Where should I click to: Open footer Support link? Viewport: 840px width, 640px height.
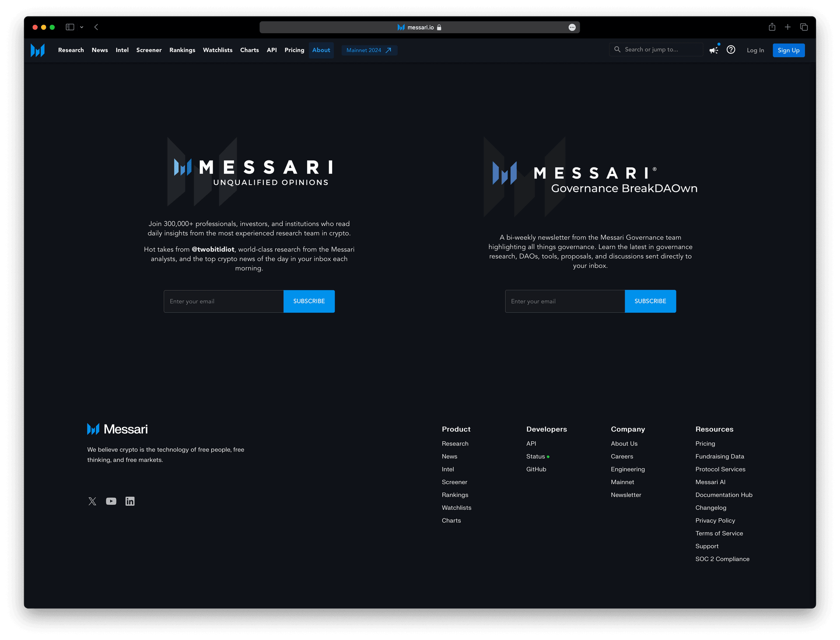[707, 546]
